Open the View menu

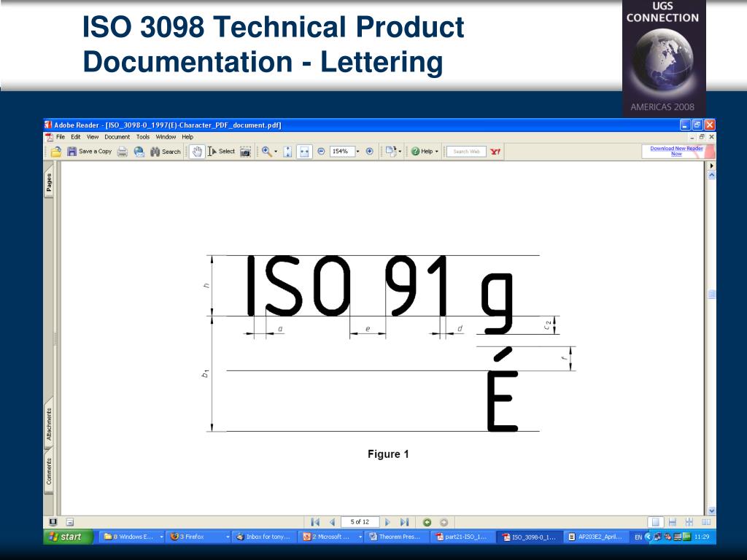pyautogui.click(x=93, y=136)
